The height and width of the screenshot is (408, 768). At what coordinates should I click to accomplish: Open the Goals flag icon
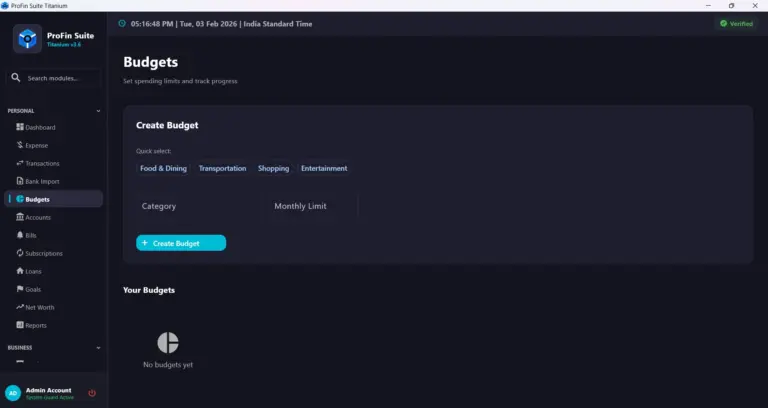coord(20,288)
